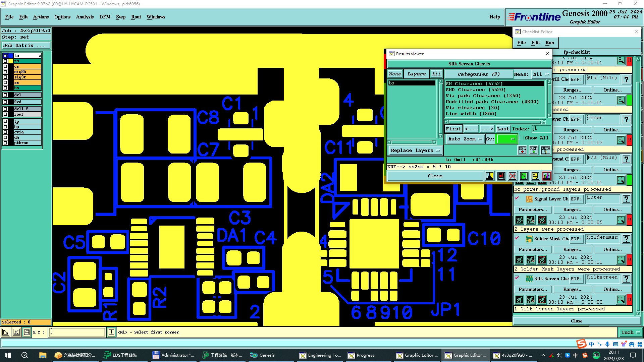Toggle visibility checkbox for layer cs
The width and height of the screenshot is (644, 362).
pos(5,66)
